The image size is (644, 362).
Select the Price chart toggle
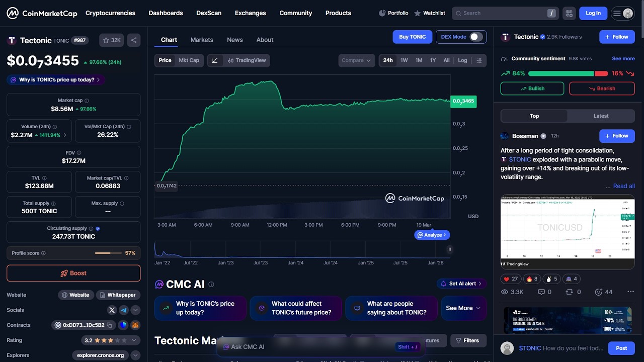click(165, 60)
